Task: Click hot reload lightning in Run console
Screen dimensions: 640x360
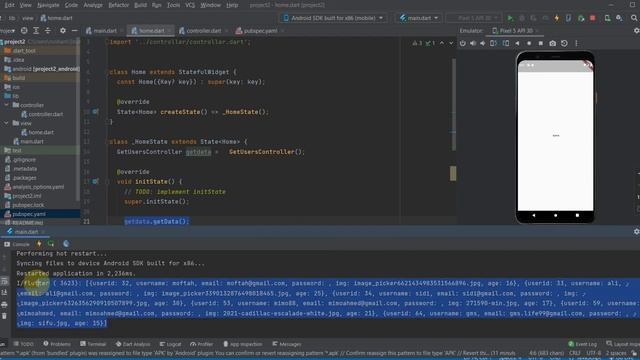Action: (x=39, y=244)
